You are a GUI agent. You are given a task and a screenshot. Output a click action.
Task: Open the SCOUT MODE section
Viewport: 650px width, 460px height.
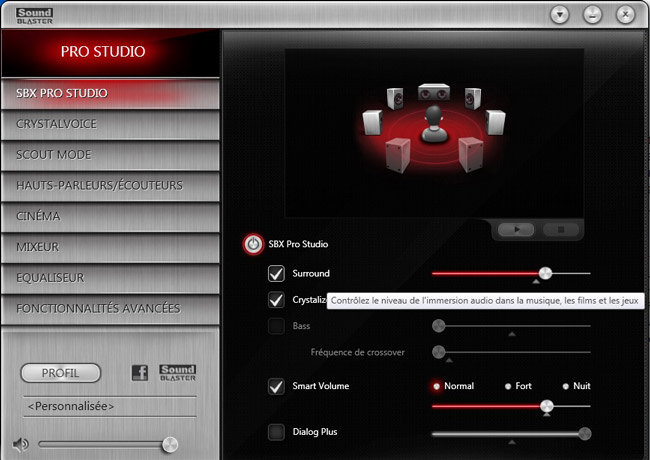[110, 155]
